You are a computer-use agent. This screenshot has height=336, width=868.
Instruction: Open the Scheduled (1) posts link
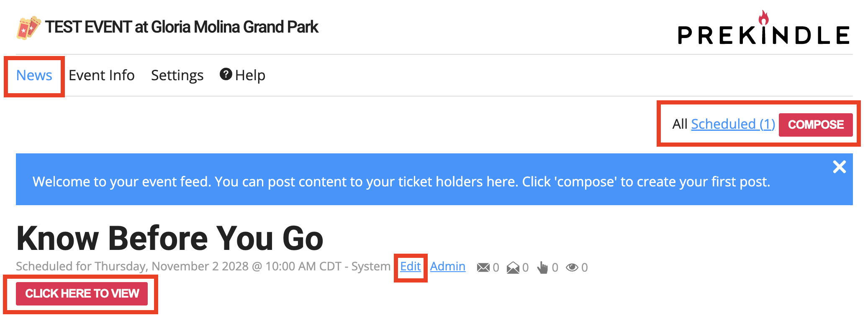tap(733, 124)
